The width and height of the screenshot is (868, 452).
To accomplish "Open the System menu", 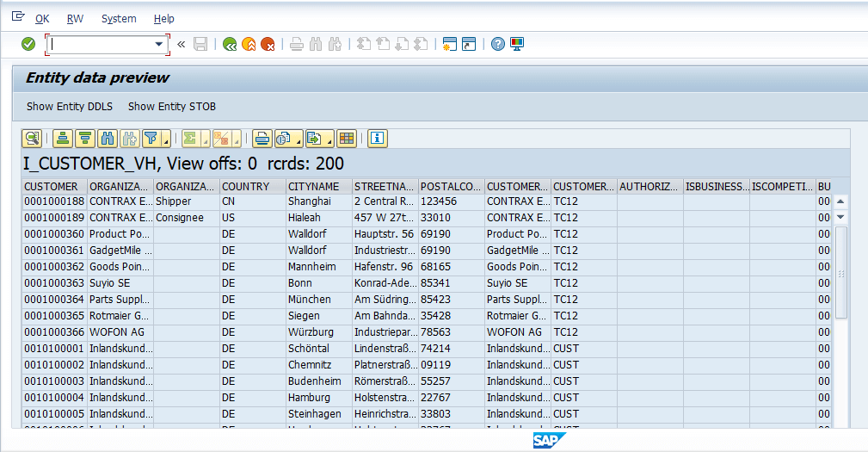I will tap(119, 19).
